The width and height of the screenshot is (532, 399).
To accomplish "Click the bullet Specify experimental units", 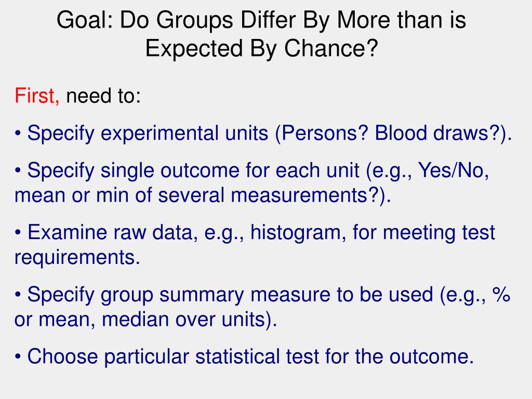I will 263,134.
